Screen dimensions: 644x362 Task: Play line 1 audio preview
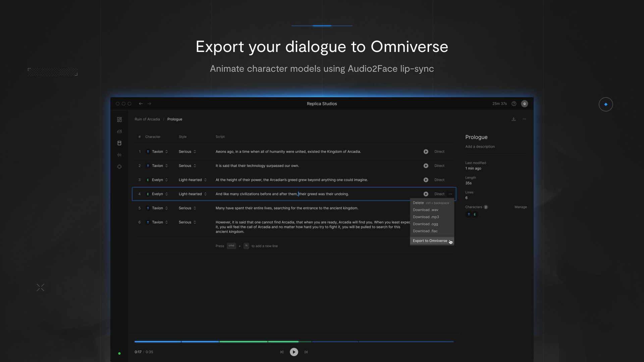point(426,152)
